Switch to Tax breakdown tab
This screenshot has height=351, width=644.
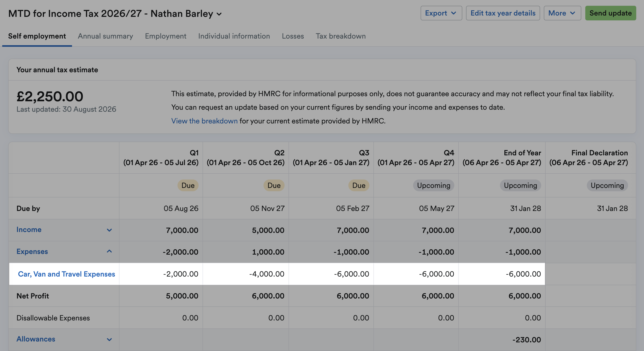(x=340, y=36)
